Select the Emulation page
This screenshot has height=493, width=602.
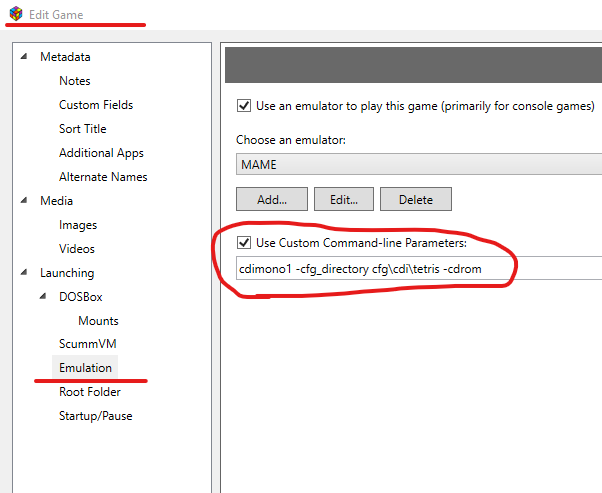[85, 368]
